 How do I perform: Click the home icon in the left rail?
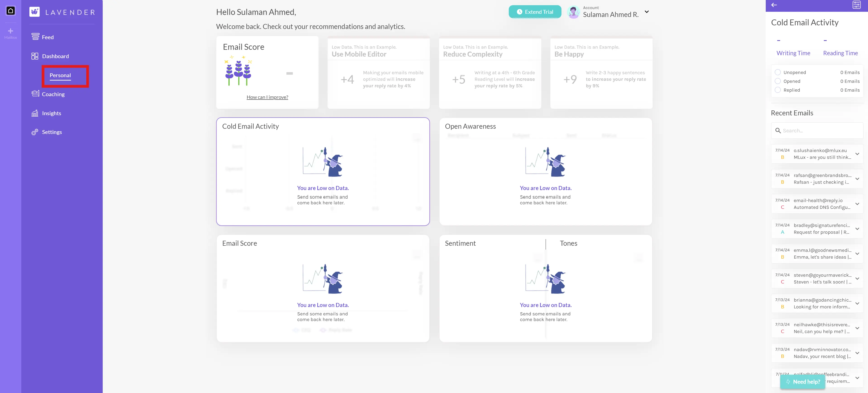10,11
